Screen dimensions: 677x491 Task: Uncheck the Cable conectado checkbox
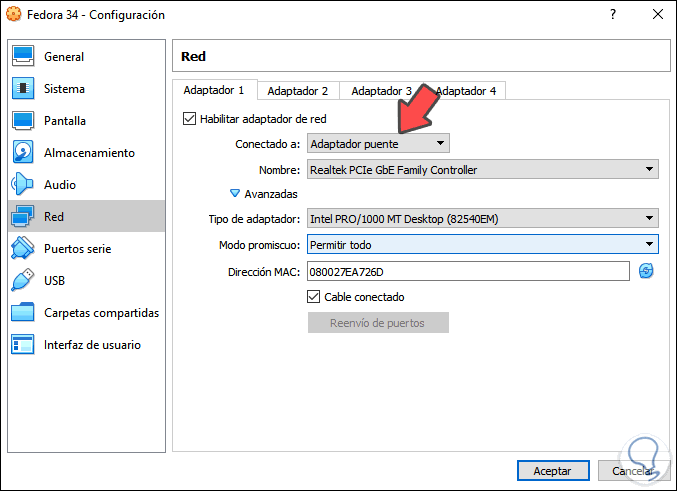(314, 297)
